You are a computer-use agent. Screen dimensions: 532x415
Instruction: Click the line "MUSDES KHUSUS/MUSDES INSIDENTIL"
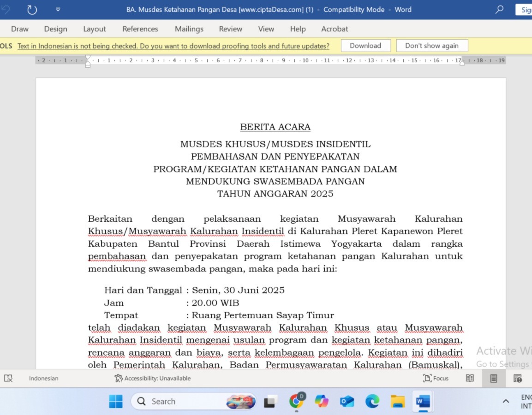275,144
